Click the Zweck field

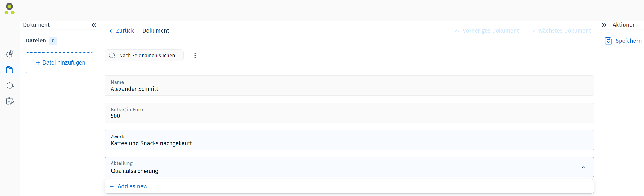point(349,140)
